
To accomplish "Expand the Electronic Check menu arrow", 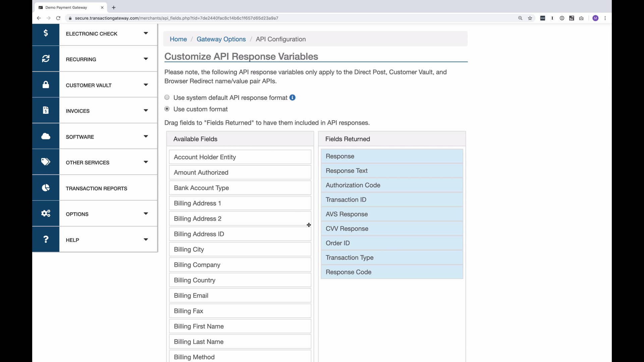I will pos(146,33).
